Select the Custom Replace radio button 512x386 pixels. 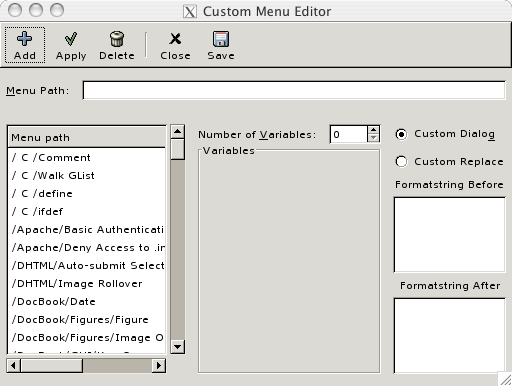(x=401, y=162)
